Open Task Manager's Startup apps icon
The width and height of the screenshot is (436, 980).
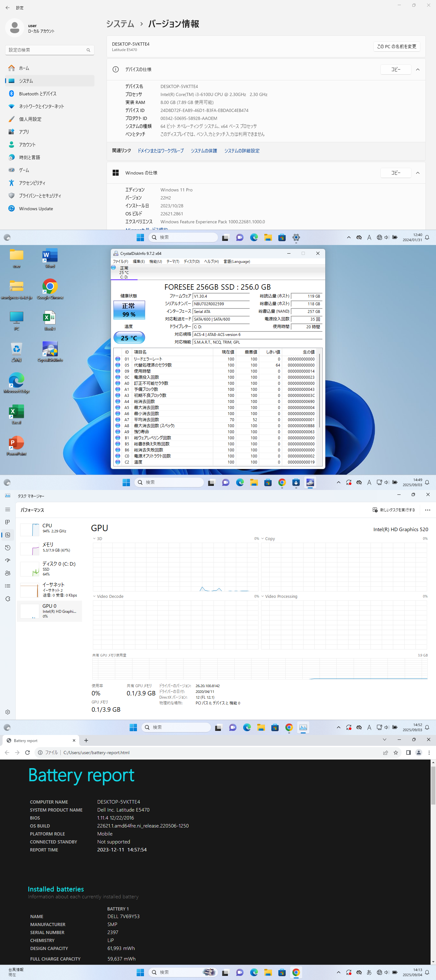tap(8, 561)
